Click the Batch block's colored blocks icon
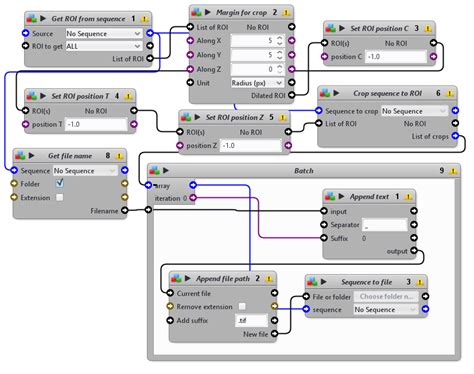This screenshot has height=374, width=474. tap(154, 170)
